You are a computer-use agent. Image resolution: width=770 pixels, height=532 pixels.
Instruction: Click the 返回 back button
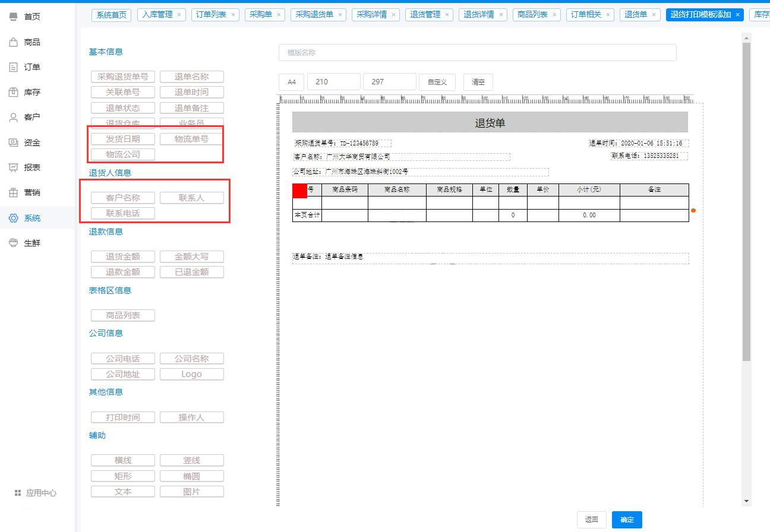point(591,520)
